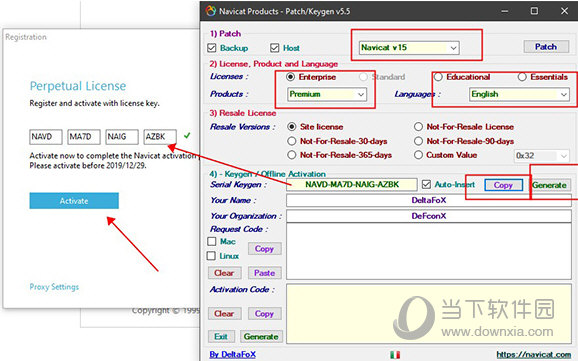578x361 pixels.
Task: Select the Educational license radio button
Action: pyautogui.click(x=438, y=77)
